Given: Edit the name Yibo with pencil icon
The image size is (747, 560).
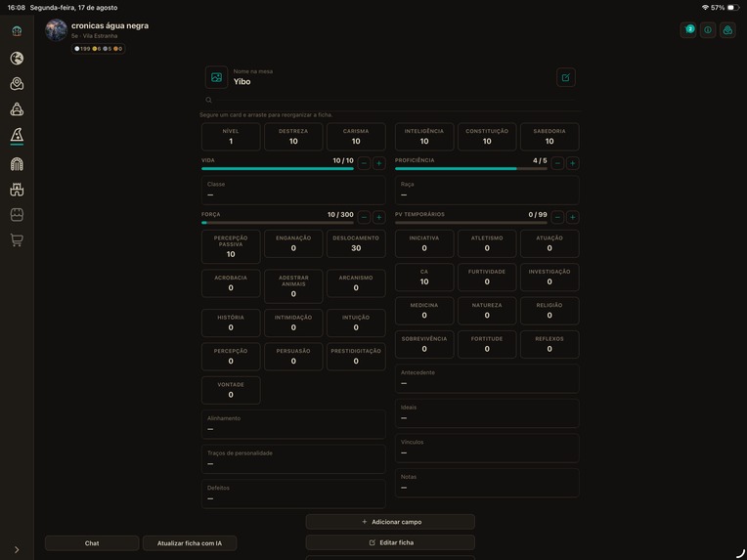Looking at the screenshot, I should 566,77.
